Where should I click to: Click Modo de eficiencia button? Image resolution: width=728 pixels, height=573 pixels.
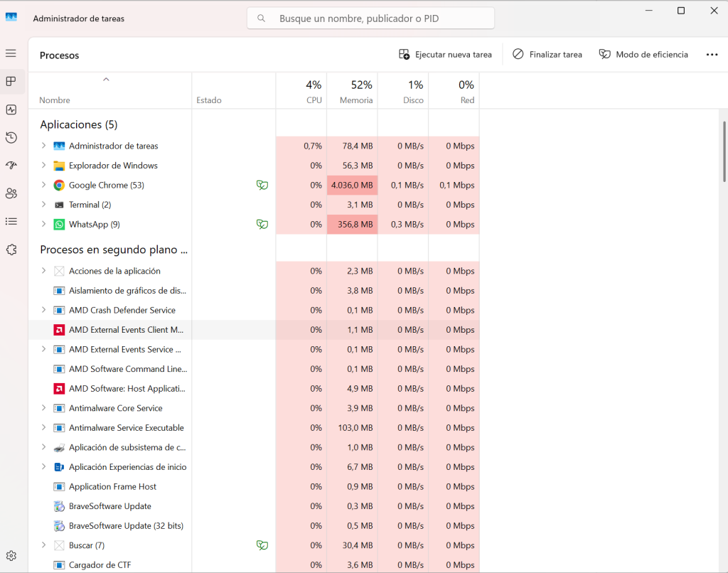point(643,54)
